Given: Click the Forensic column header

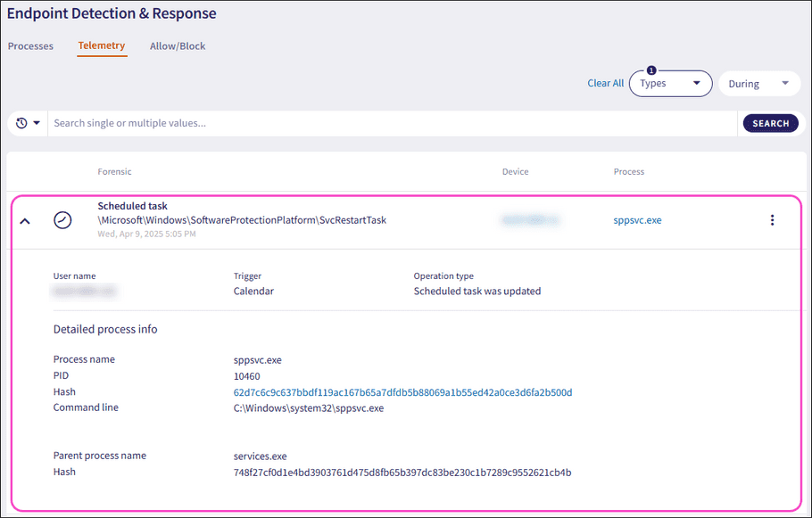Looking at the screenshot, I should click(114, 172).
